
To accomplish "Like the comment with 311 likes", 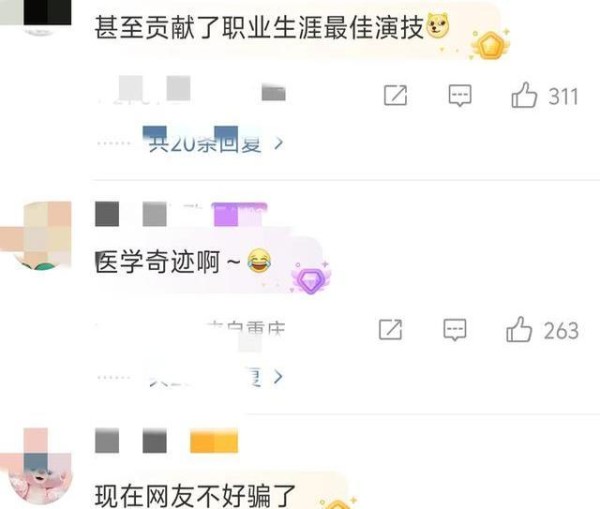I will pos(524,95).
